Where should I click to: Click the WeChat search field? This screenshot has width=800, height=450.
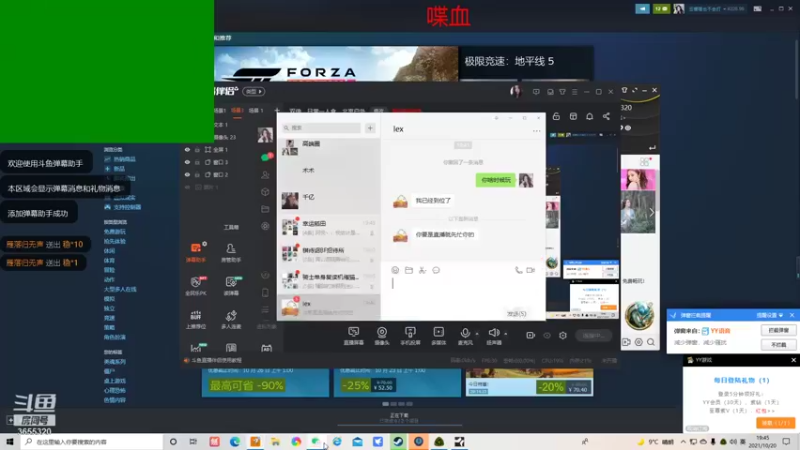pyautogui.click(x=322, y=128)
